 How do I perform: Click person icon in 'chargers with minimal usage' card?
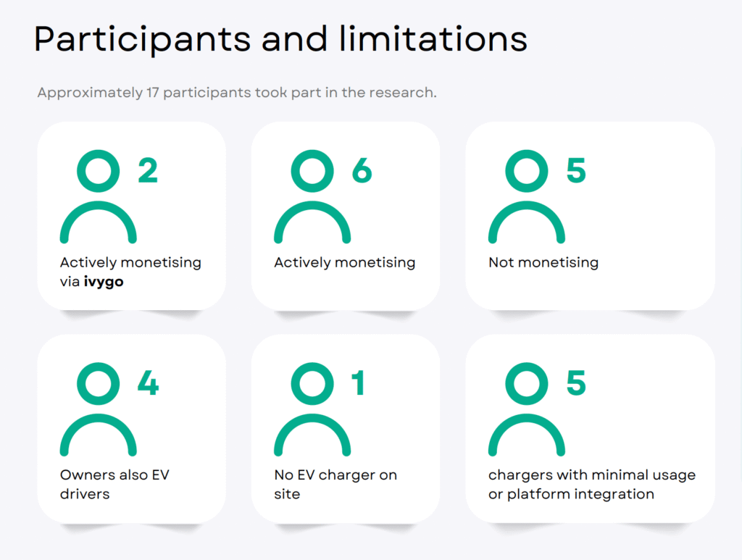[527, 409]
